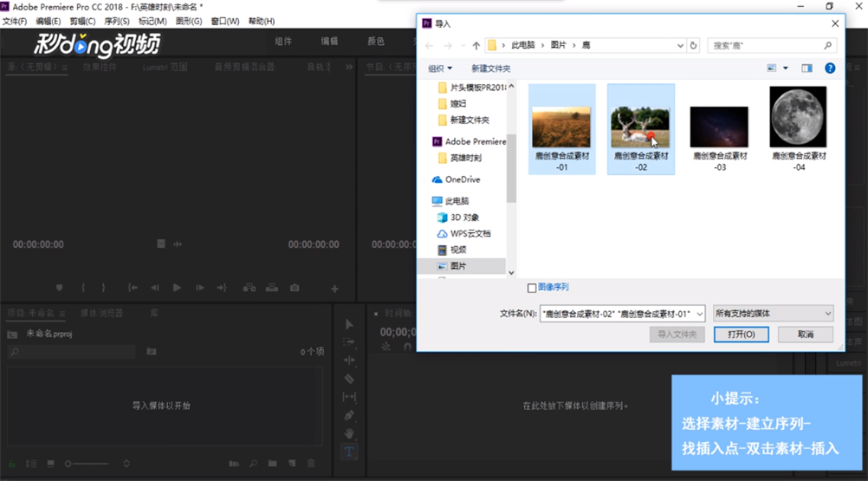Click the 取消 button in import dialog

tap(806, 335)
